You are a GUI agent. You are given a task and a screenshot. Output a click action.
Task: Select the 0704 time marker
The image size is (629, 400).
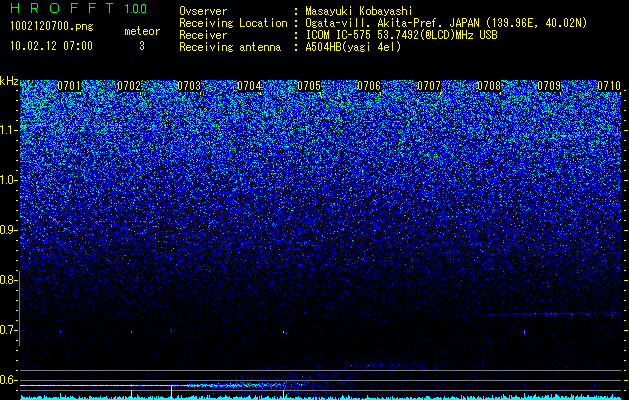coord(249,86)
